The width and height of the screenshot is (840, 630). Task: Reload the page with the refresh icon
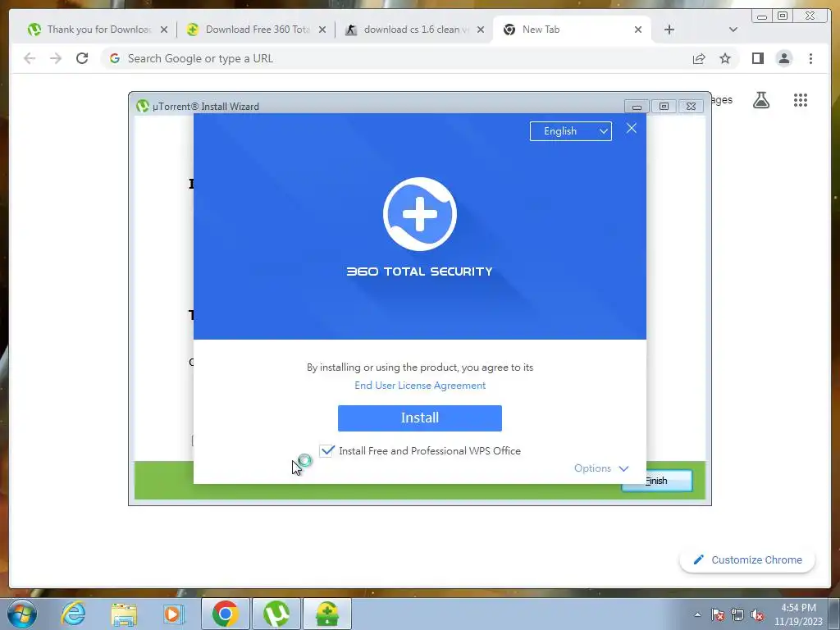[82, 58]
